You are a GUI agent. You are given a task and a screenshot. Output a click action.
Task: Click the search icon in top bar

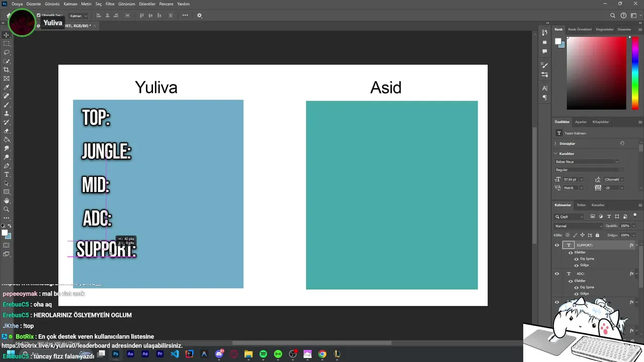tap(613, 16)
